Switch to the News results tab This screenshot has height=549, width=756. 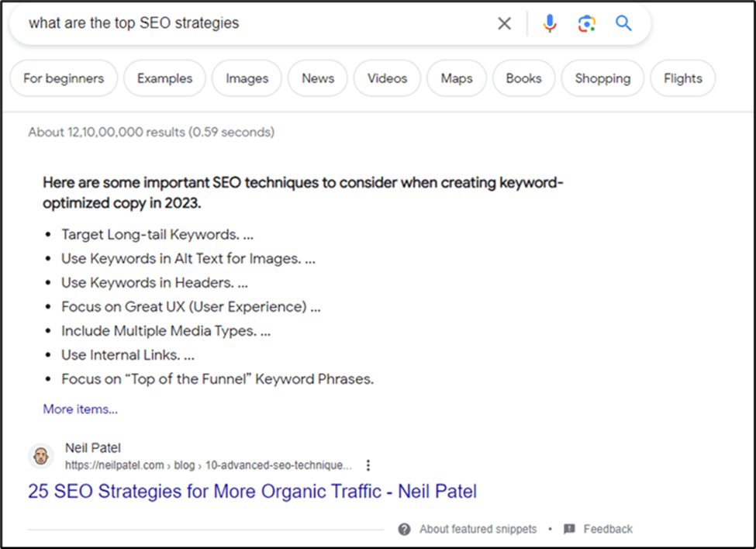point(318,78)
